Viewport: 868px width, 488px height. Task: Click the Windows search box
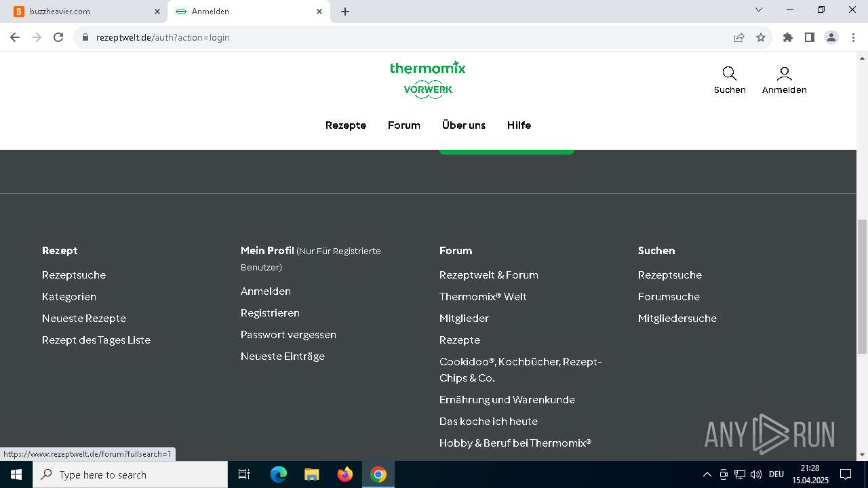(130, 474)
